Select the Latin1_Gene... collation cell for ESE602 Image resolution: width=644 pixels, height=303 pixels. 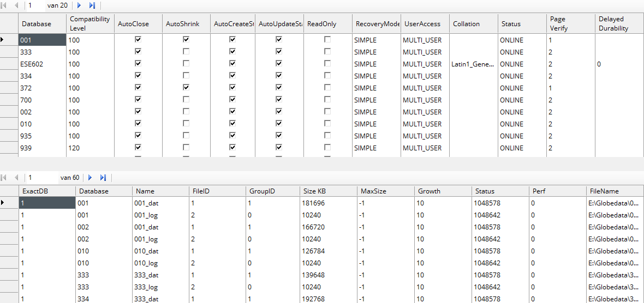pyautogui.click(x=473, y=64)
